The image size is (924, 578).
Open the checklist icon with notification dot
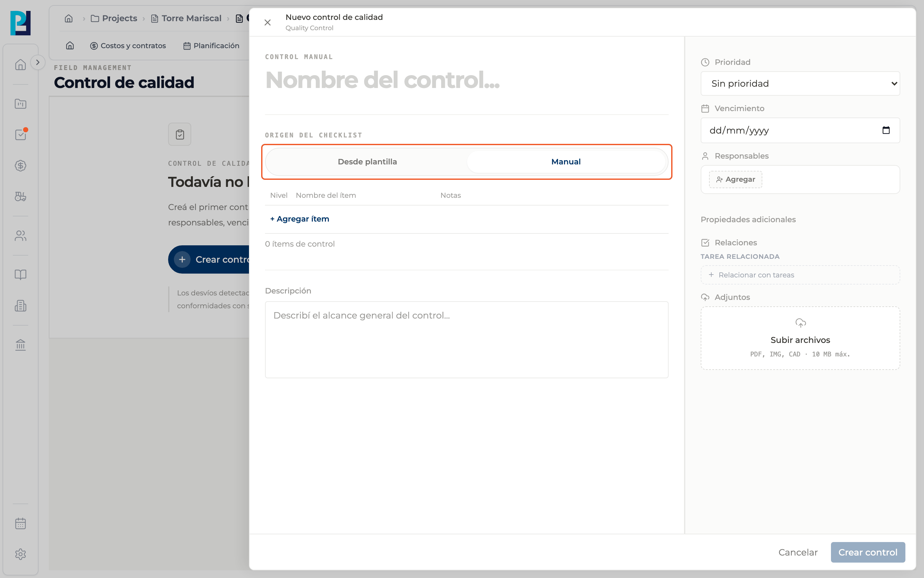pos(21,135)
